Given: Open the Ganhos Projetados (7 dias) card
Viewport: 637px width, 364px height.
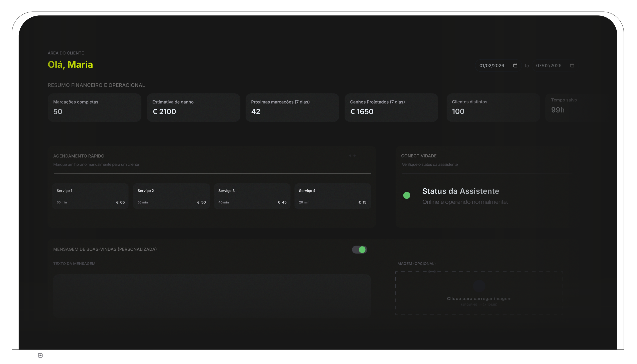Looking at the screenshot, I should pyautogui.click(x=391, y=108).
